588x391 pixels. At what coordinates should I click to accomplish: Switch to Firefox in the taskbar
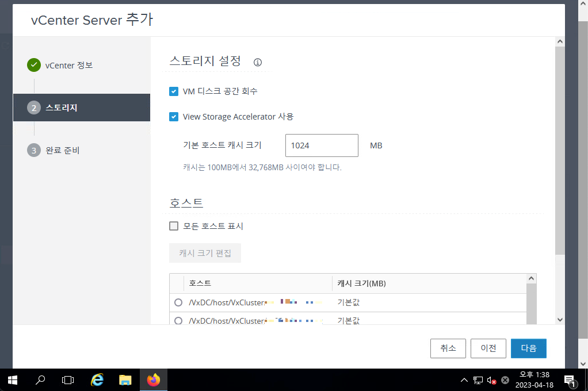pyautogui.click(x=154, y=380)
